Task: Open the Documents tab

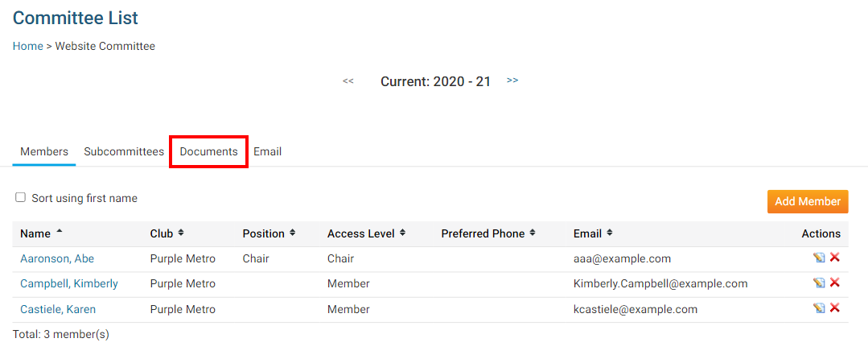Action: tap(208, 151)
